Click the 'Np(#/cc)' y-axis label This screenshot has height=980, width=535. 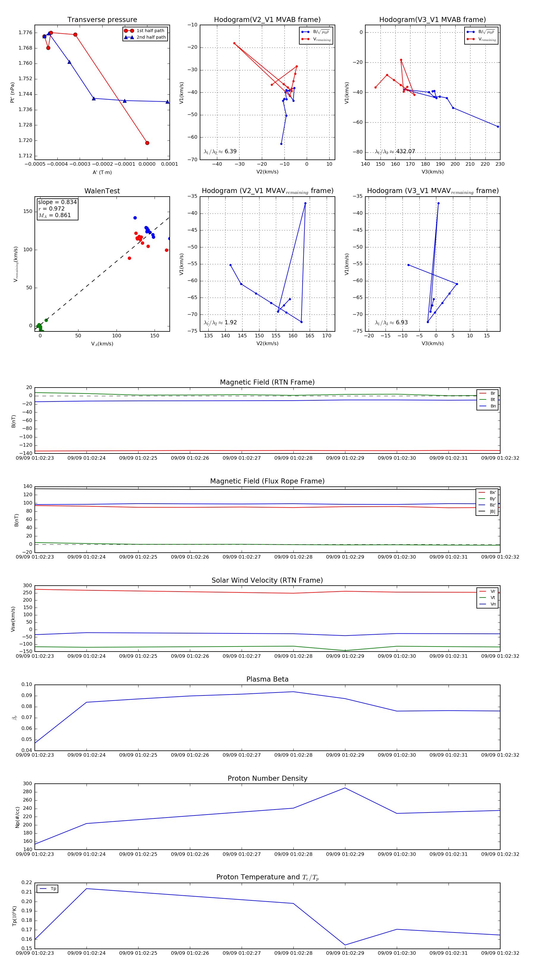pyautogui.click(x=17, y=817)
